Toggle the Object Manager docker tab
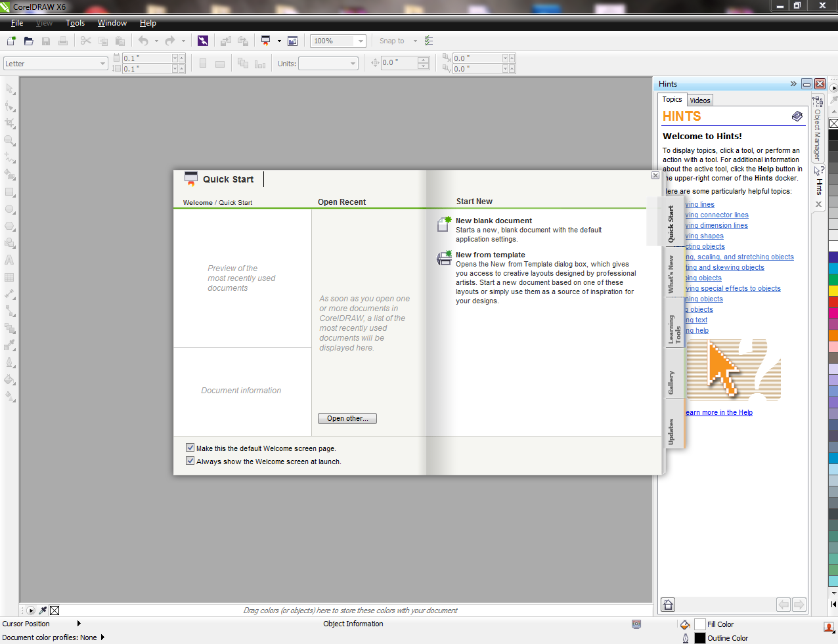This screenshot has height=644, width=838. click(816, 127)
